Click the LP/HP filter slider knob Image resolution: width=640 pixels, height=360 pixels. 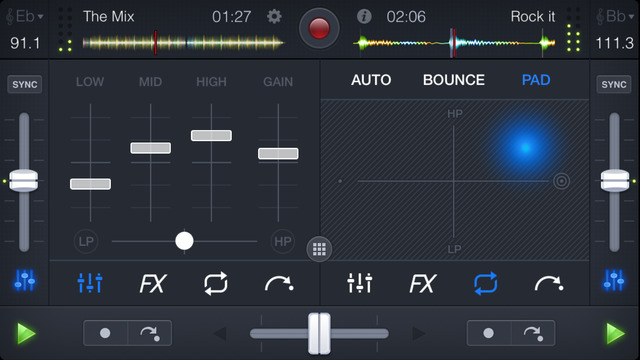tap(184, 241)
